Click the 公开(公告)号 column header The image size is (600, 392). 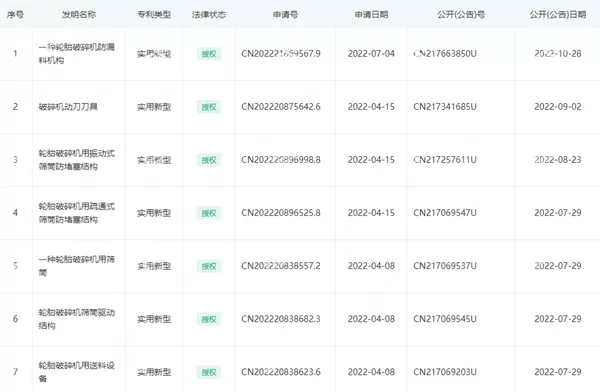[x=461, y=15]
